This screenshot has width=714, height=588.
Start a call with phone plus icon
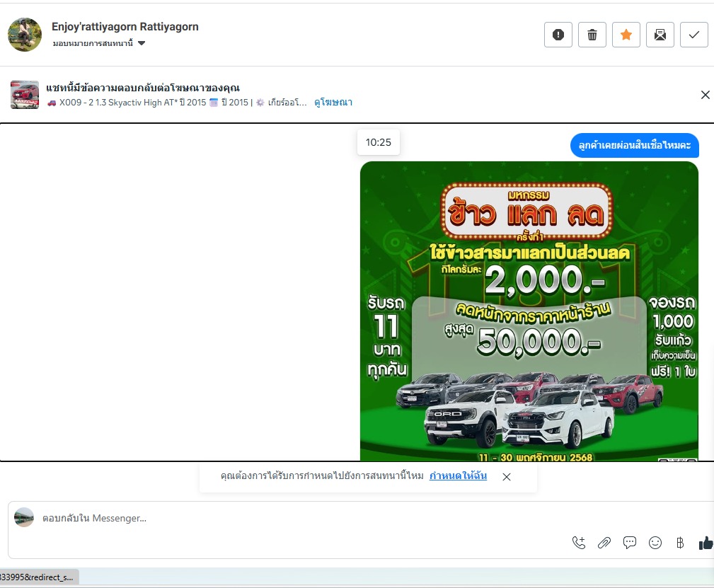(x=579, y=543)
